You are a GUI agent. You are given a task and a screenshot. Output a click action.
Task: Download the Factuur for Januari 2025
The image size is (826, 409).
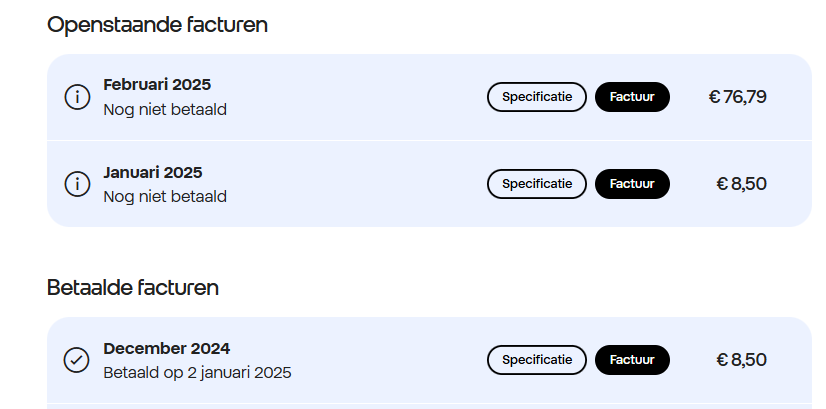point(632,184)
